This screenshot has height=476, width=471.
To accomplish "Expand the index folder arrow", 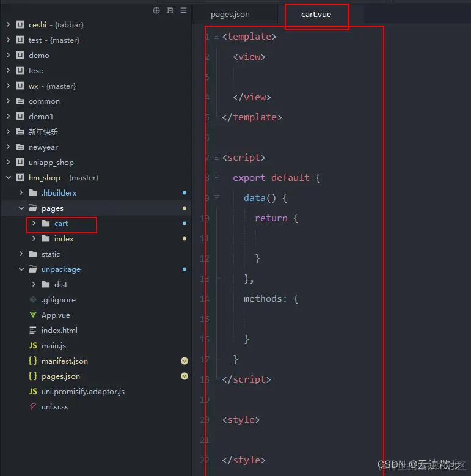I will click(34, 238).
